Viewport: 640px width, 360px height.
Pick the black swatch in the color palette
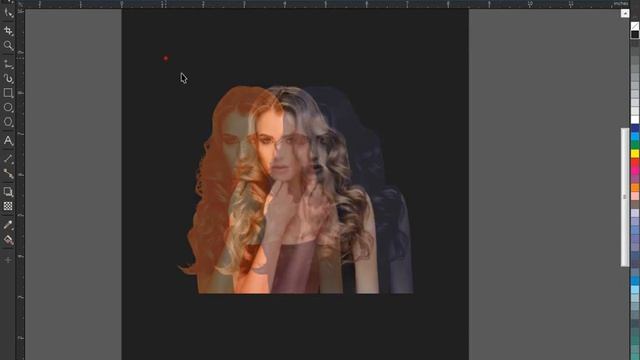[x=635, y=35]
